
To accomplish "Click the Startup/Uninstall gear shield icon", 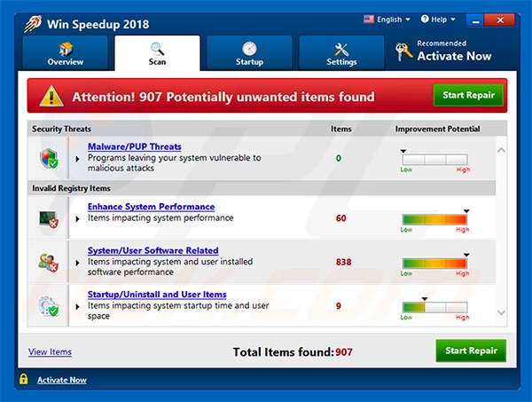I will point(49,306).
